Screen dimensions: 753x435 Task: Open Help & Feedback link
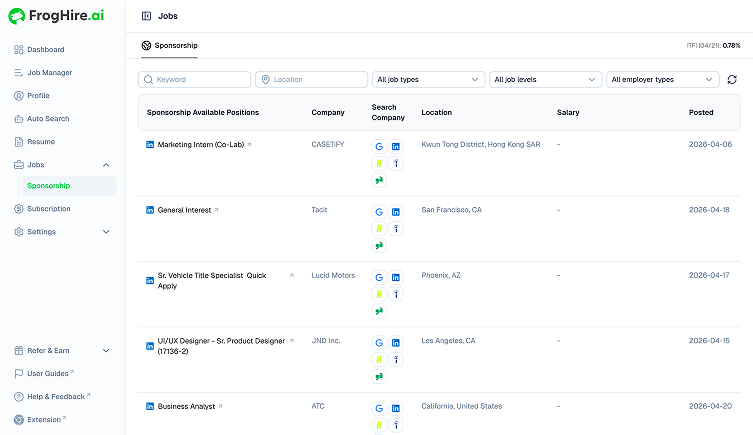tap(56, 397)
